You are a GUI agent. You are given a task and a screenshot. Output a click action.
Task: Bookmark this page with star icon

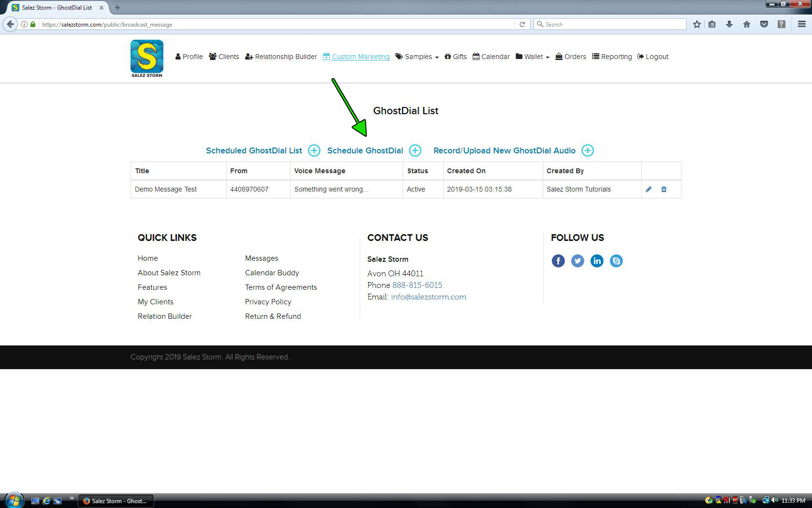pos(696,24)
